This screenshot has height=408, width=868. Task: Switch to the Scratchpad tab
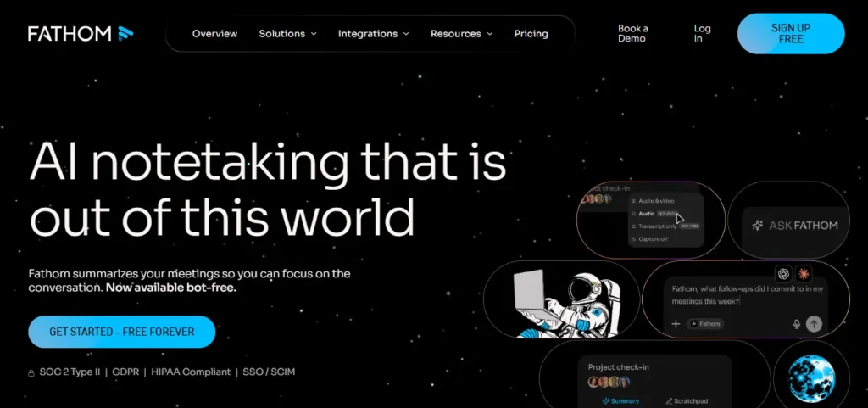[687, 401]
